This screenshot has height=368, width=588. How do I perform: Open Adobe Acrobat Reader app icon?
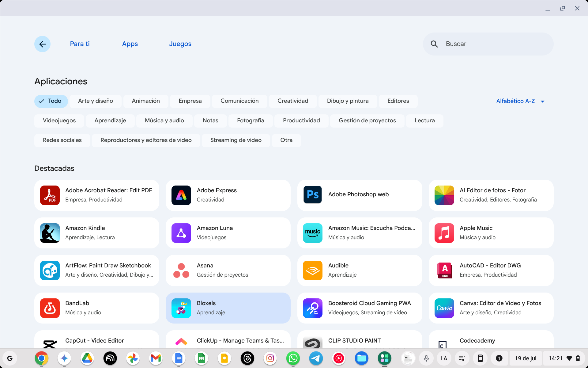50,195
